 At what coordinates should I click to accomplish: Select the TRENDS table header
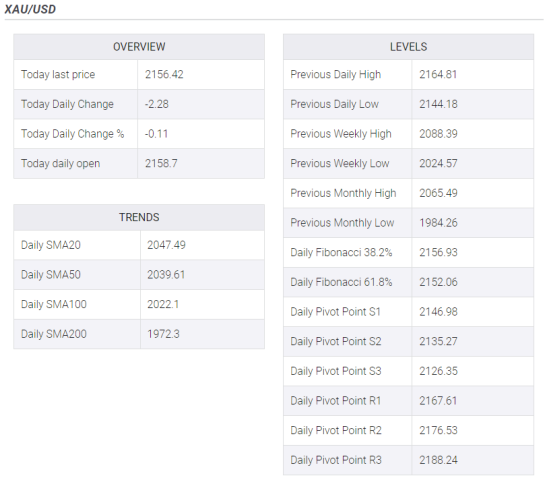[x=139, y=217]
